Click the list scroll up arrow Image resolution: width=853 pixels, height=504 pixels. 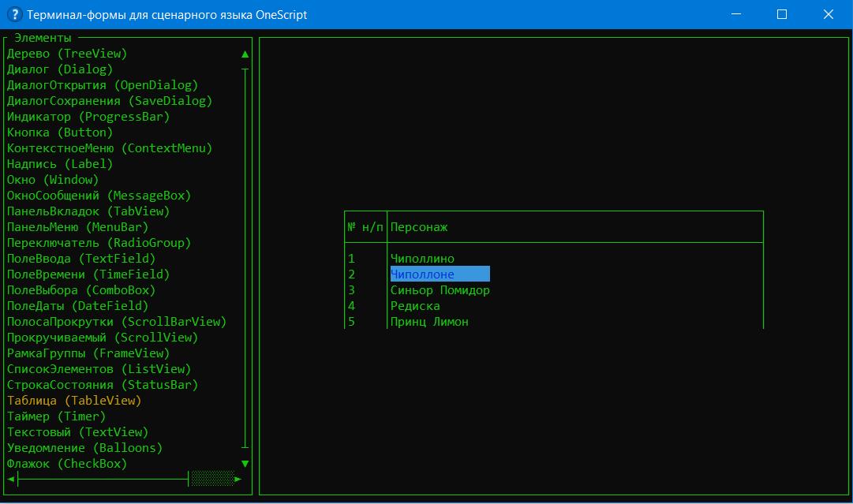[x=245, y=54]
